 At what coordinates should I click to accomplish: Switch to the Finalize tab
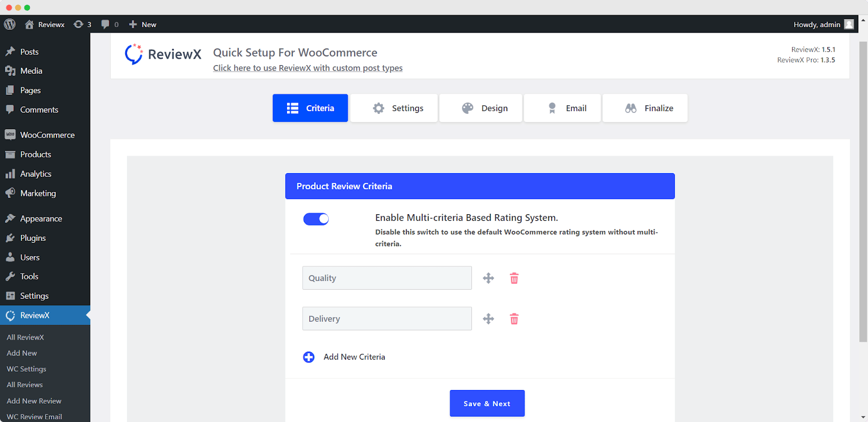click(x=645, y=108)
